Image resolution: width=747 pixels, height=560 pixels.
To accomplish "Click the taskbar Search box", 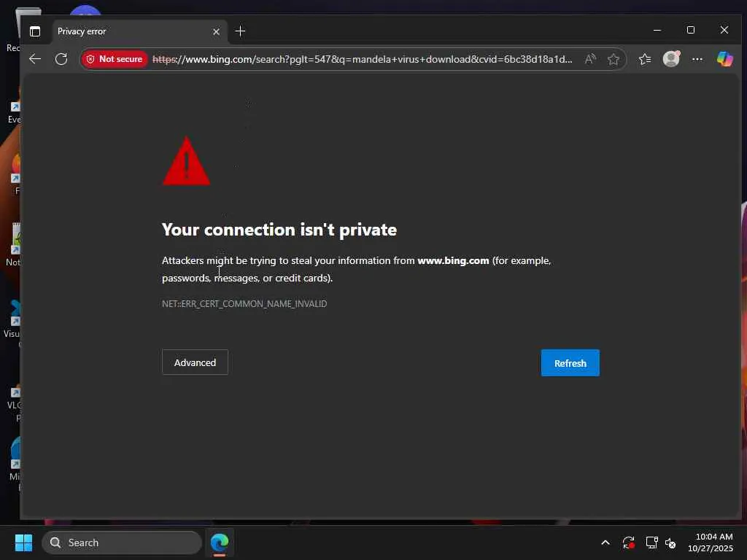I will [x=122, y=542].
